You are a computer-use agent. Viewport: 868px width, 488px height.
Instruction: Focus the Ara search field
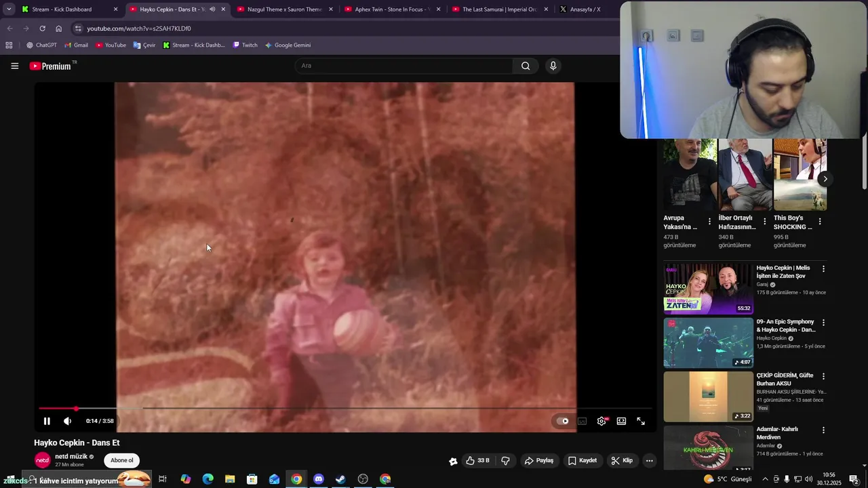403,66
